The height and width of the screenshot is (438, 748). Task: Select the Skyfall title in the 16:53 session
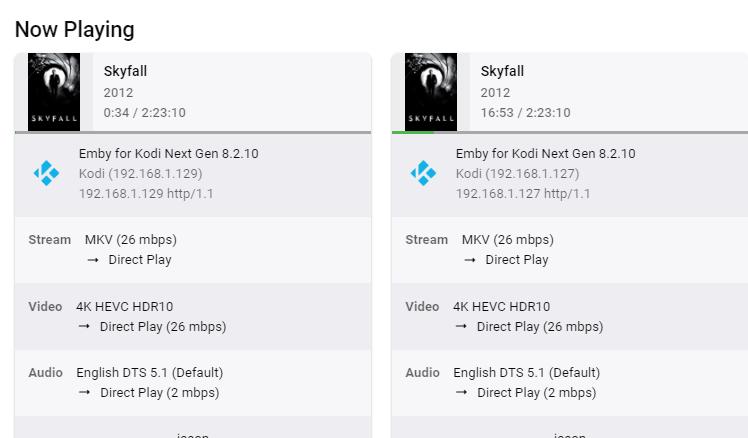[503, 71]
